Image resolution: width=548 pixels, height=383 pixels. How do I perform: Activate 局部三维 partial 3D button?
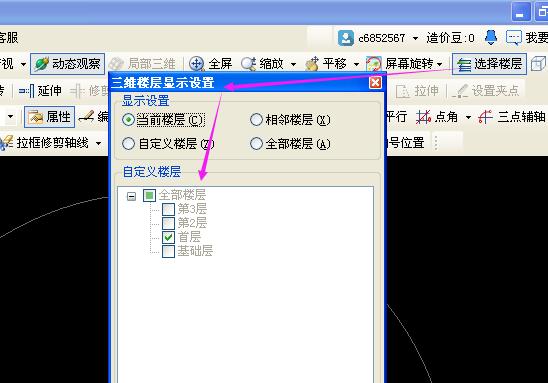click(142, 64)
